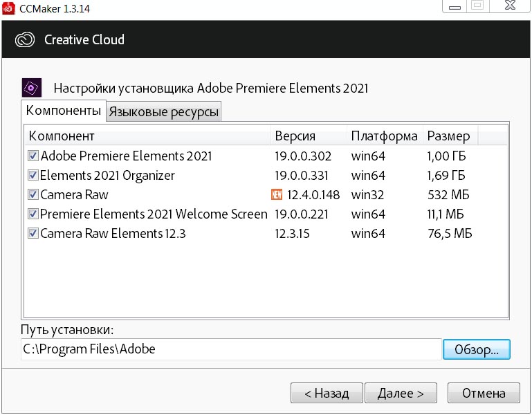
Task: Click the 1,00 ГБ size cell
Action: [x=446, y=156]
